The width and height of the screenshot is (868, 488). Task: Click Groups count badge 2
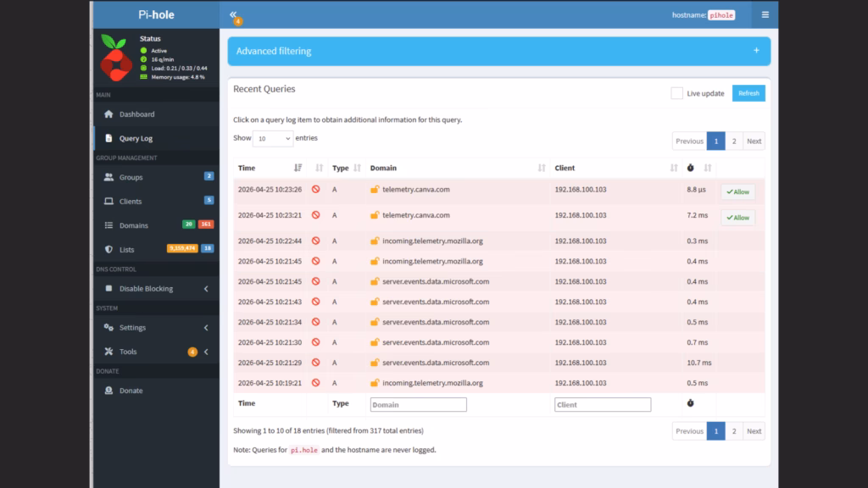pos(209,176)
